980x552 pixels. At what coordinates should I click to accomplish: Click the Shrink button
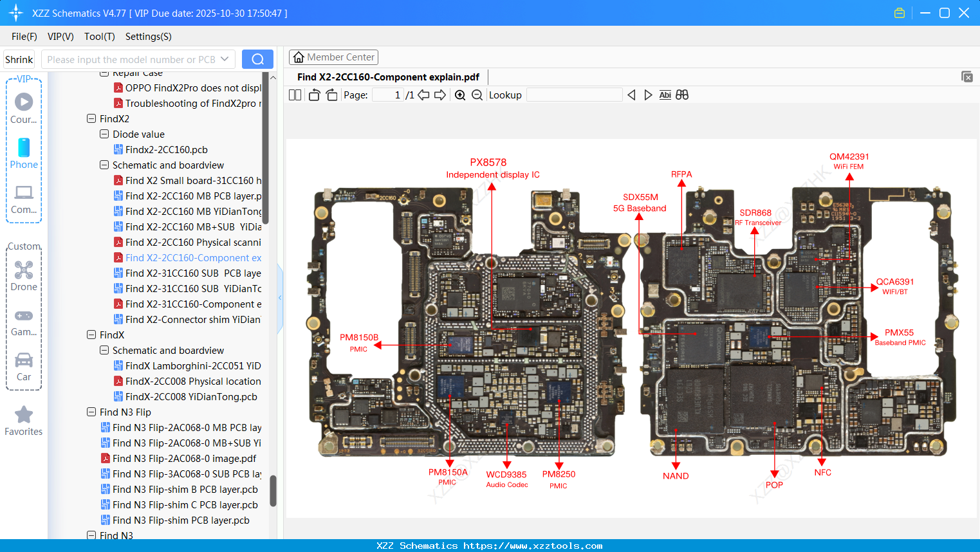(19, 59)
